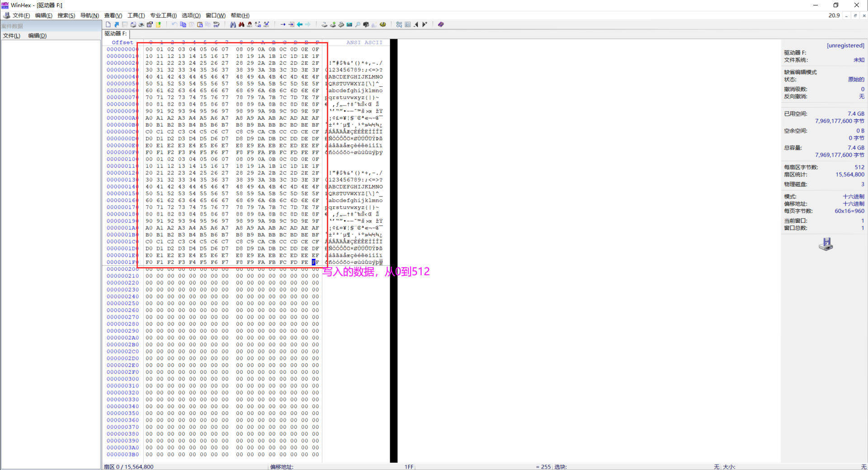868x470 pixels.
Task: Open 编辑(D) in the case data panel
Action: (x=38, y=36)
